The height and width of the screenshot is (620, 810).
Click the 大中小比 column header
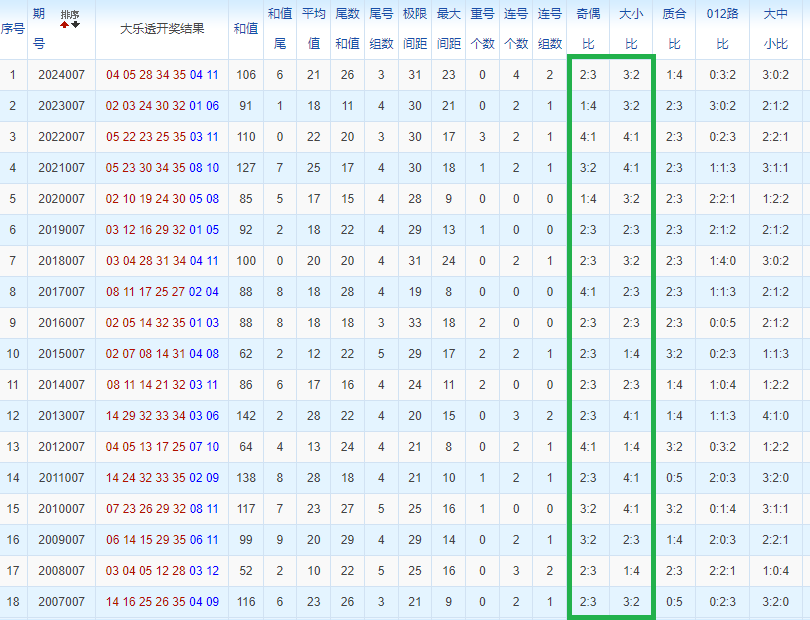(775, 28)
